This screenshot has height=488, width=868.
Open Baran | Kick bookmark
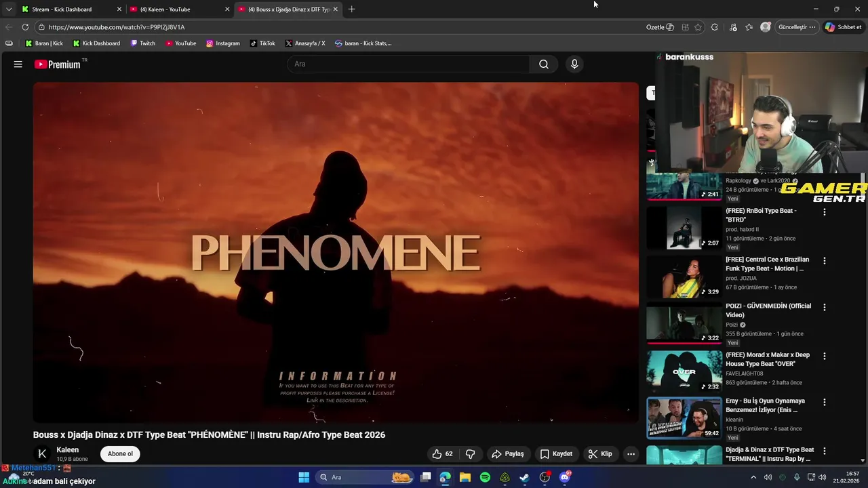tap(43, 43)
